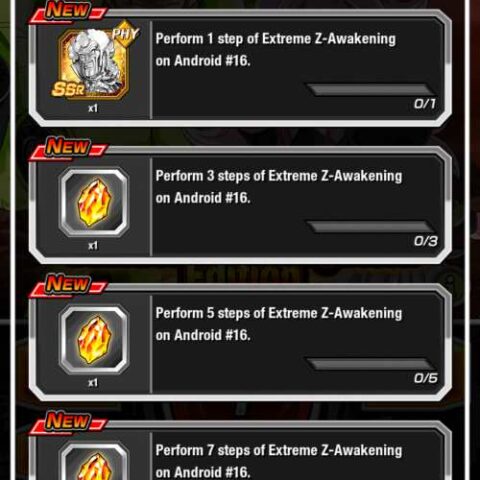Tap the 0/1 progress bar
This screenshot has height=480, width=480.
[370, 89]
